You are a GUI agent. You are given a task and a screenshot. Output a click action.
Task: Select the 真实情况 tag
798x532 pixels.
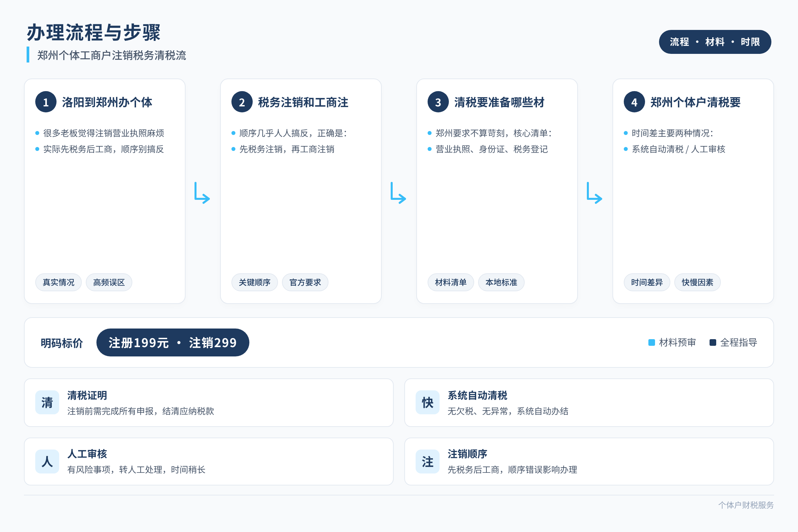[59, 282]
